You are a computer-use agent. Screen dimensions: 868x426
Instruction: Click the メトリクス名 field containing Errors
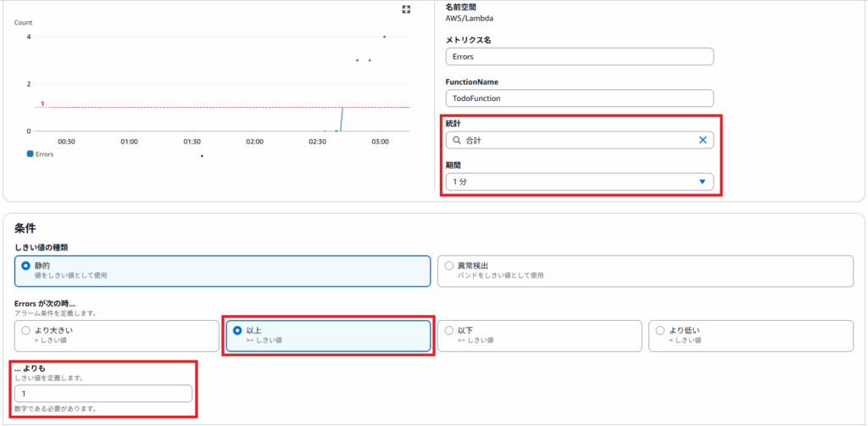[579, 57]
